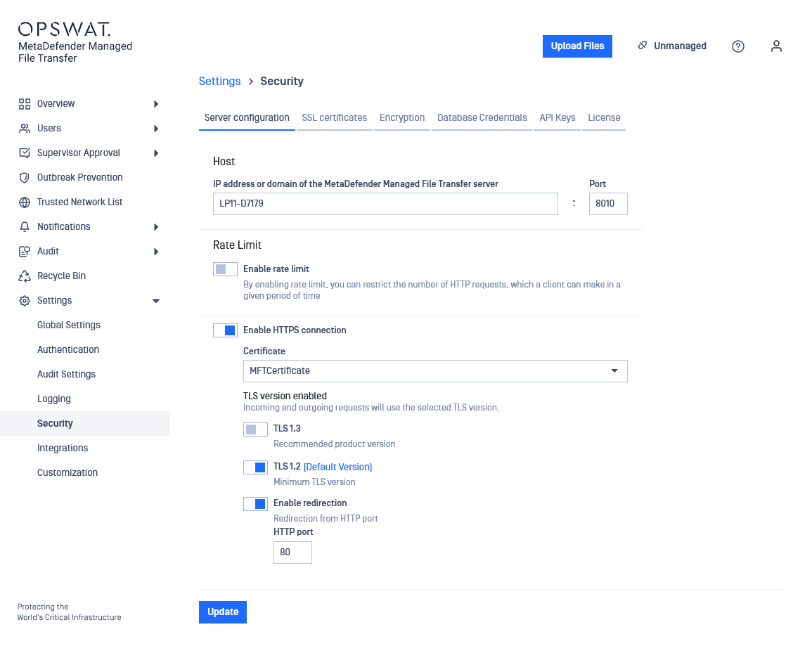Open the Certificate dropdown showing MFTCertificate
The image size is (812, 646).
click(x=435, y=371)
